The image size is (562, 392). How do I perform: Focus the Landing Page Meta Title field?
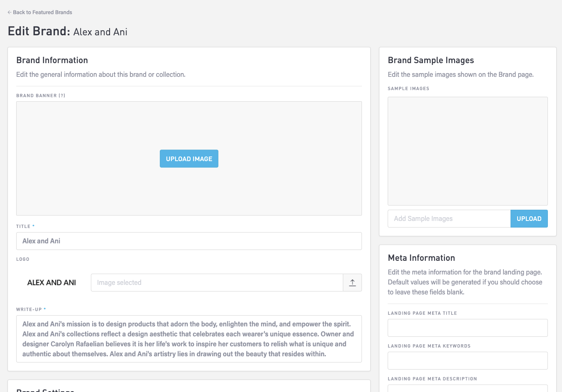(467, 328)
